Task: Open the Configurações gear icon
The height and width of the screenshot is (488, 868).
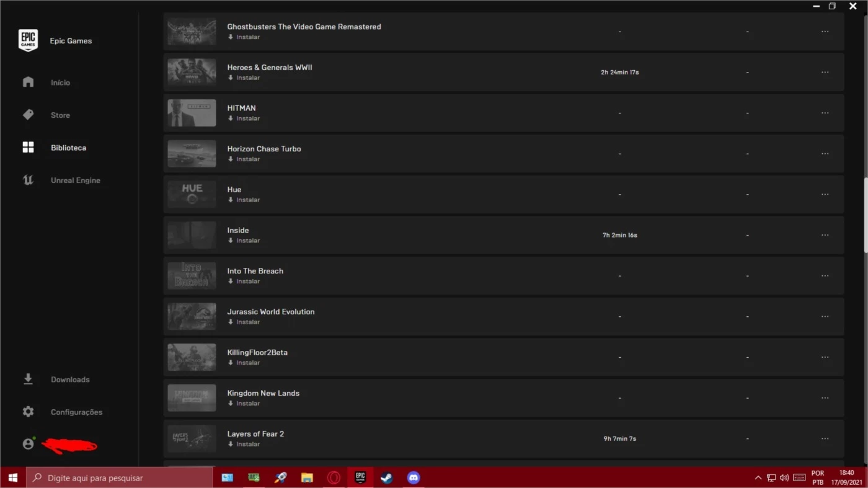Action: (x=28, y=412)
